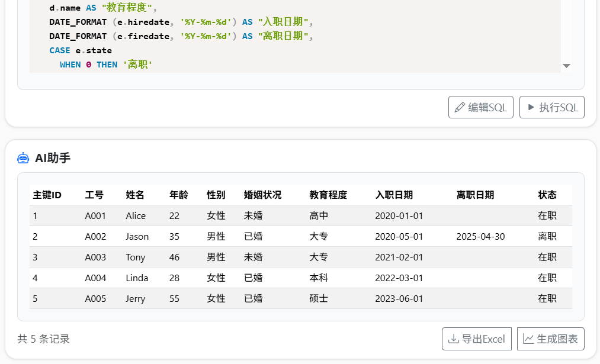Click the SQL editor scrollbar down arrow
Screen dimensions: 600x364
[x=566, y=66]
